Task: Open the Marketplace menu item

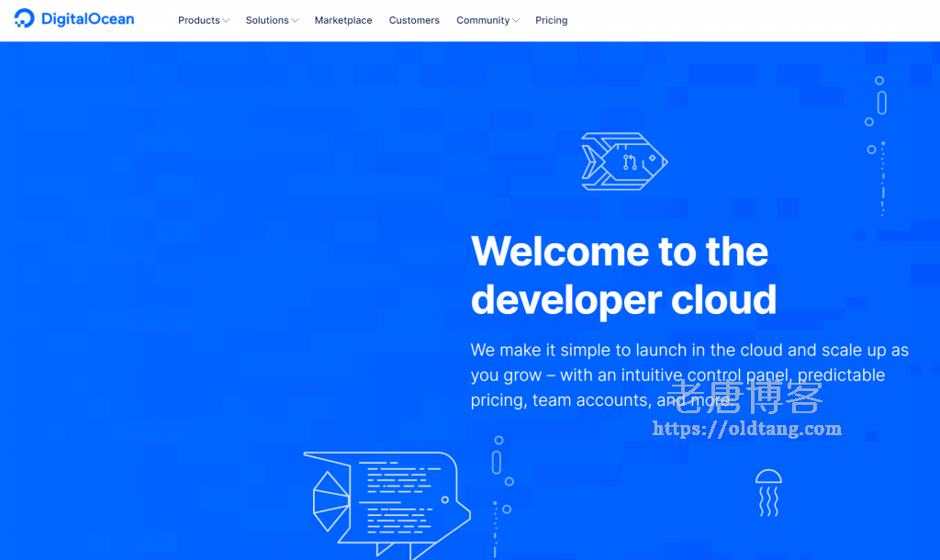Action: click(343, 19)
